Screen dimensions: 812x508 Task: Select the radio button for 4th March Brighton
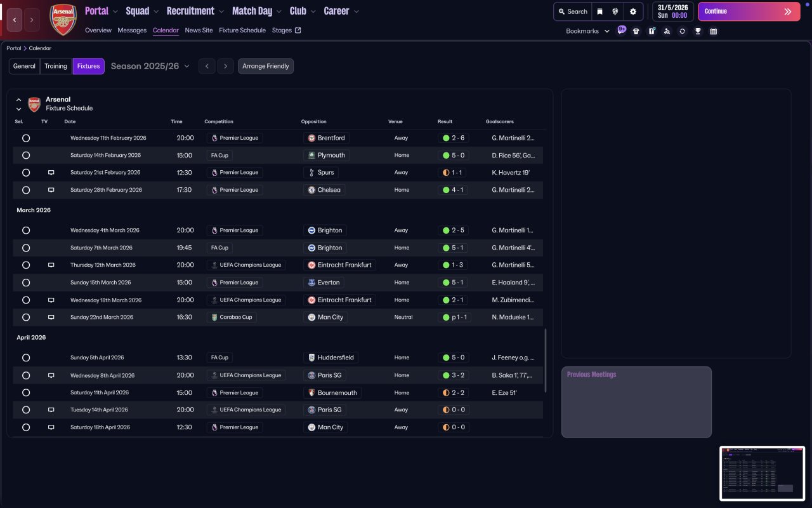point(26,231)
